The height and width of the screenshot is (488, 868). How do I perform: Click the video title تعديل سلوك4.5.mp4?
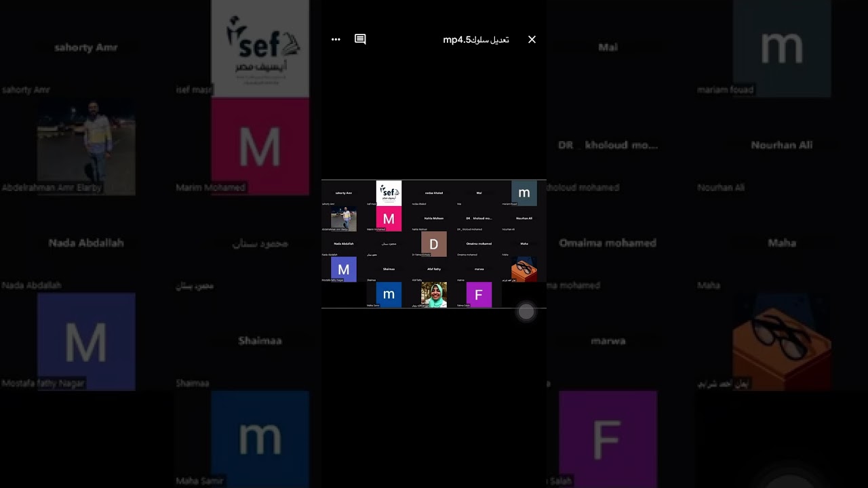tap(476, 39)
